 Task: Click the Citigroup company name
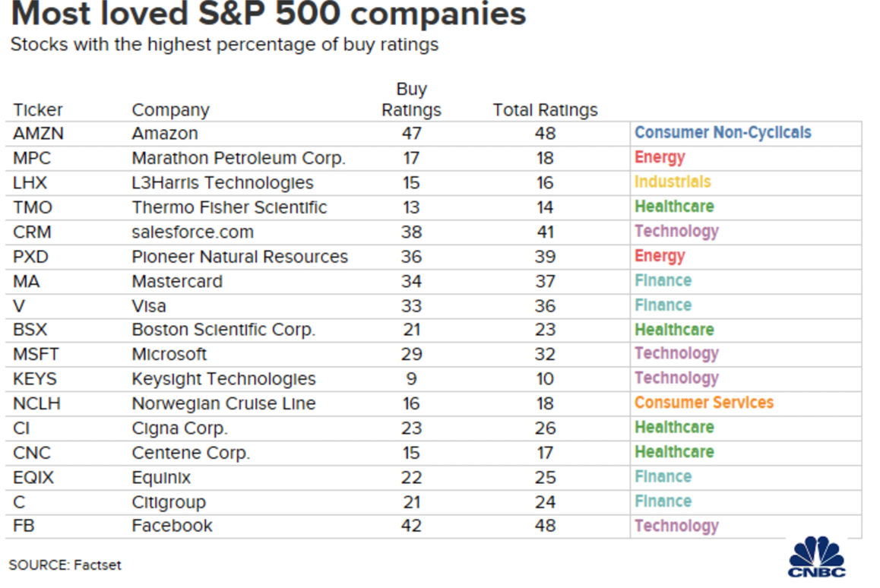tap(169, 502)
